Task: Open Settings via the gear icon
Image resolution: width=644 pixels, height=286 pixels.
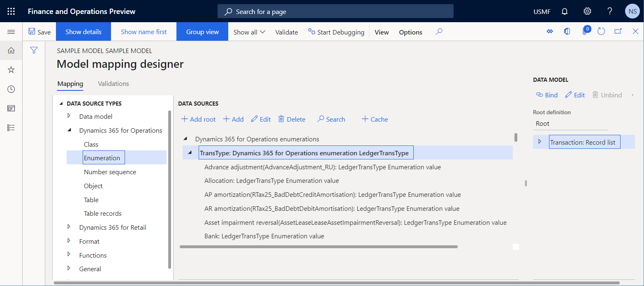Action: 587,11
